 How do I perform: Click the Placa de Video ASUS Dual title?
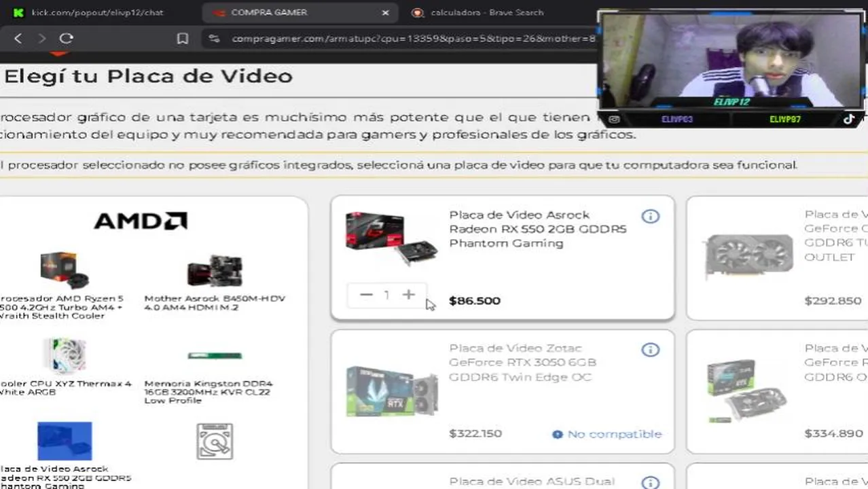tap(532, 482)
